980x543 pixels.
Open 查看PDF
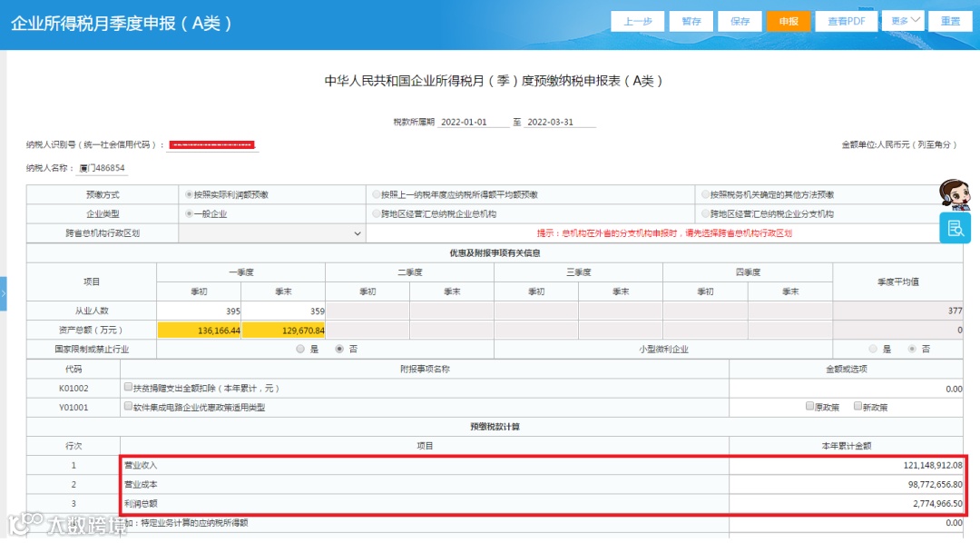pos(847,21)
